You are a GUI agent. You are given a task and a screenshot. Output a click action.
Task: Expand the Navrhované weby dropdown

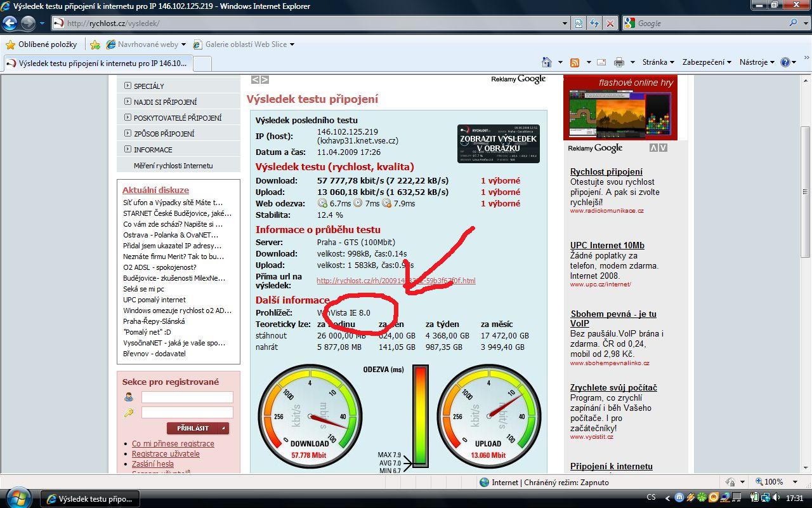point(147,44)
